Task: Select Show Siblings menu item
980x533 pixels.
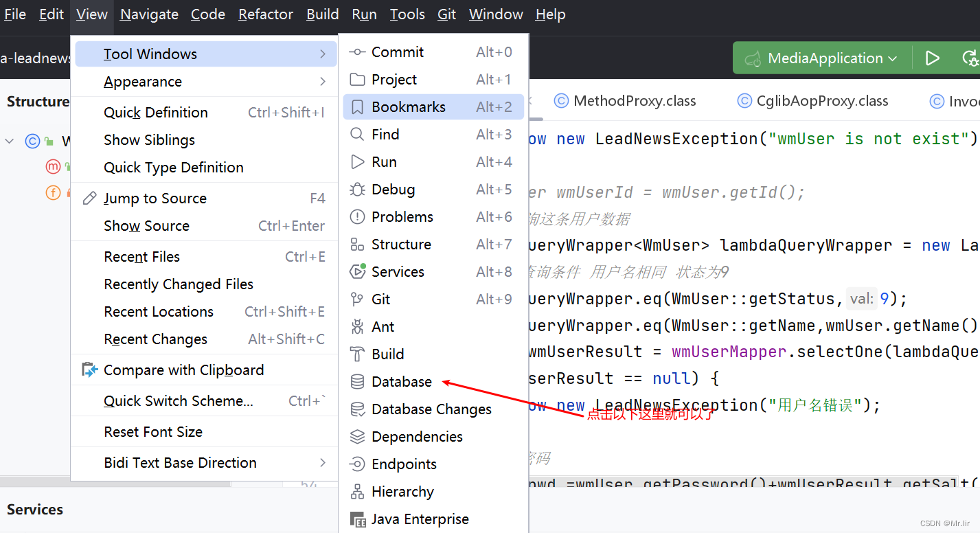Action: pos(204,140)
